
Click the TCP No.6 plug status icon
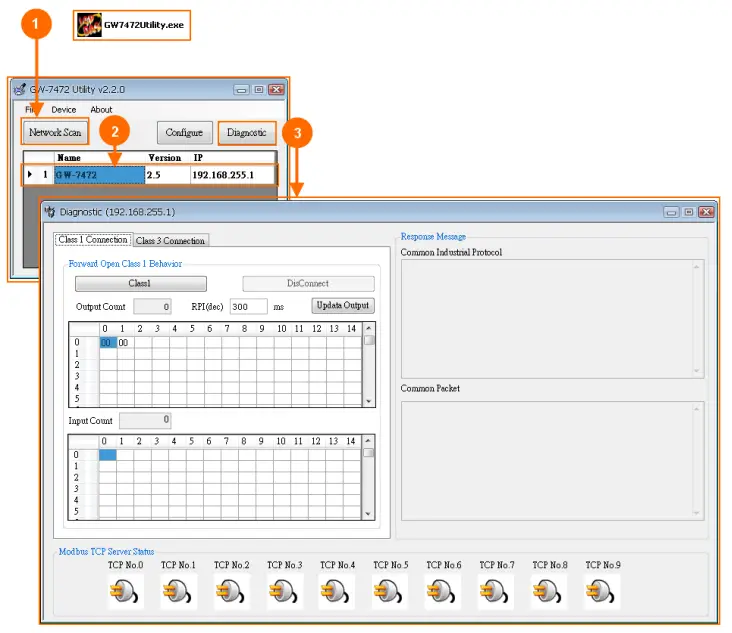[444, 592]
